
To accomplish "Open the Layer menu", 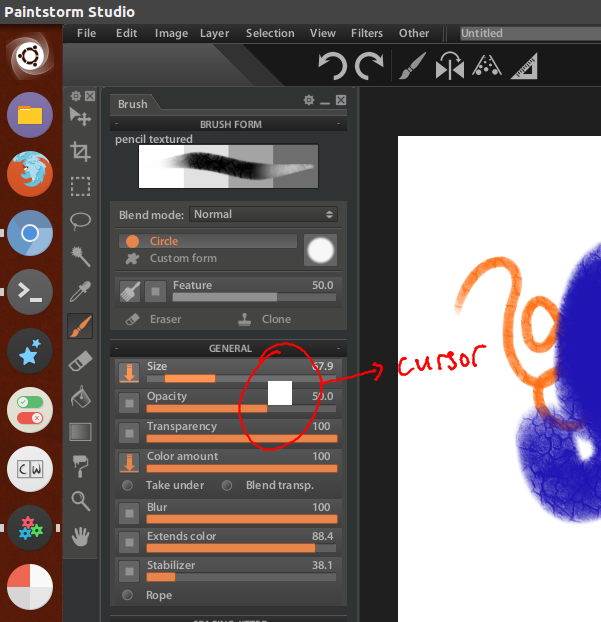I will coord(214,33).
